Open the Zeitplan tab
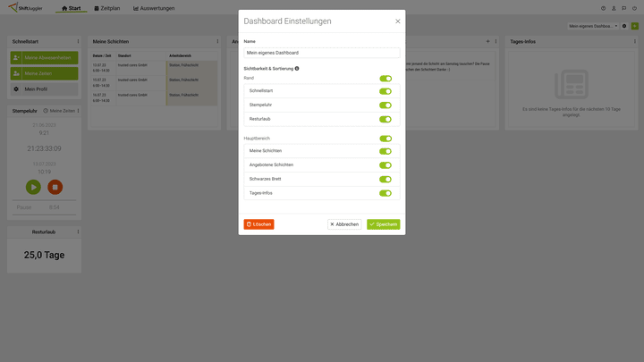This screenshot has width=644, height=362. pyautogui.click(x=107, y=8)
